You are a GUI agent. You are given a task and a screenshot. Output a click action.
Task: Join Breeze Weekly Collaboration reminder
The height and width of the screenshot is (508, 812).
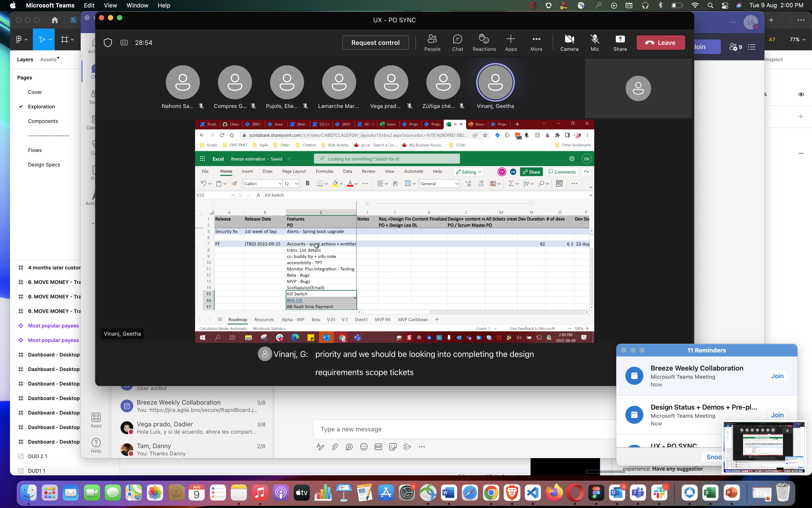pyautogui.click(x=777, y=376)
